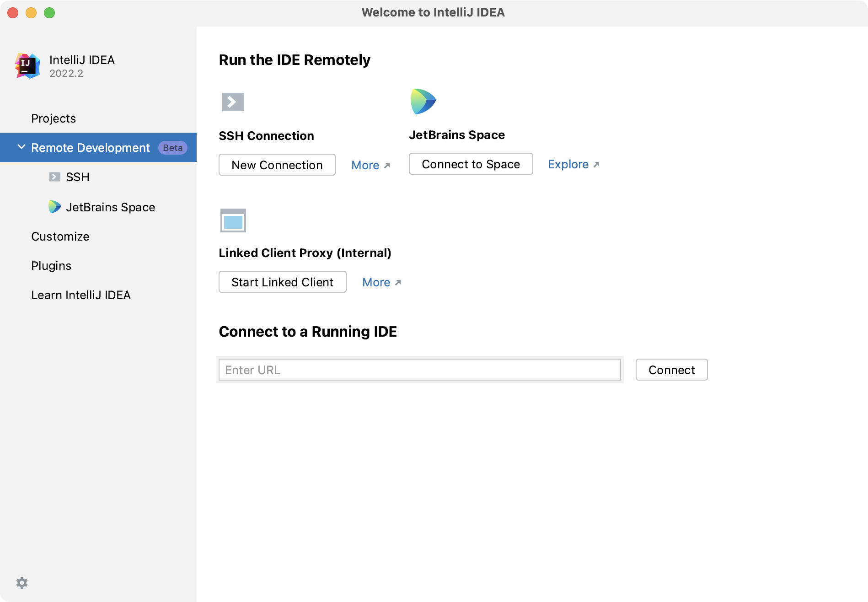
Task: Click the New Connection button
Action: pos(277,165)
